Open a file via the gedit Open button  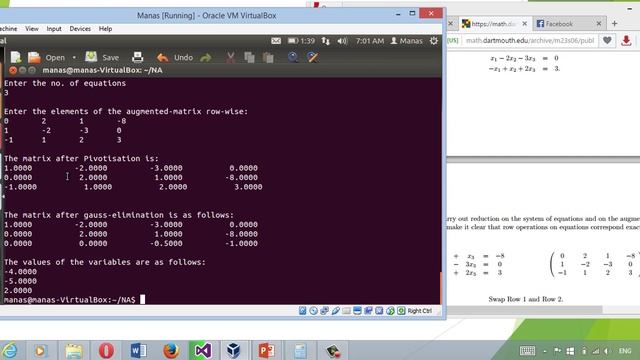tap(46, 58)
